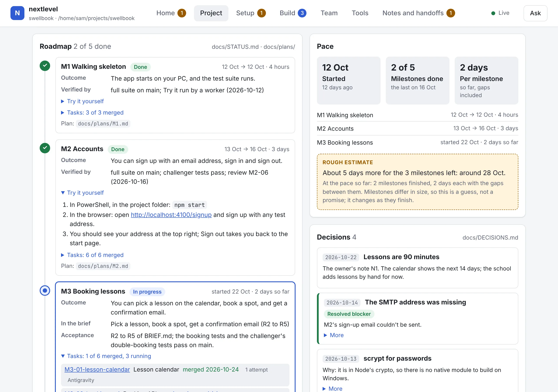Click the M3 in-progress circle marker
The height and width of the screenshot is (392, 558).
click(45, 291)
